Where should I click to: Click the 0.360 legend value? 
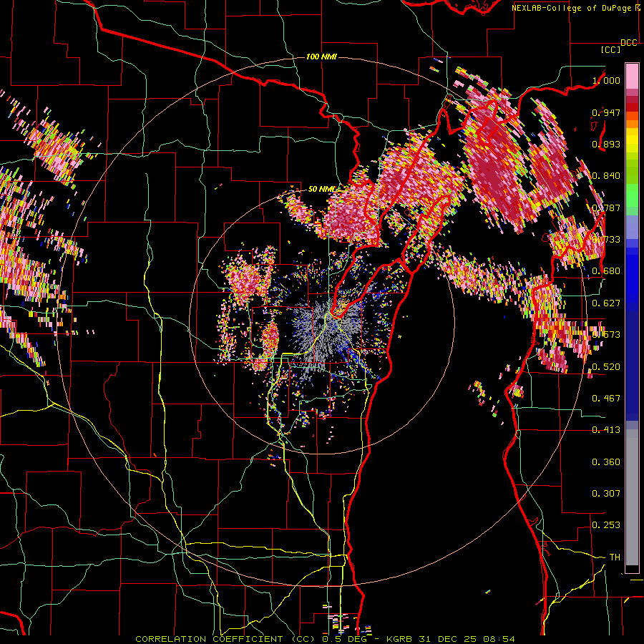(606, 462)
